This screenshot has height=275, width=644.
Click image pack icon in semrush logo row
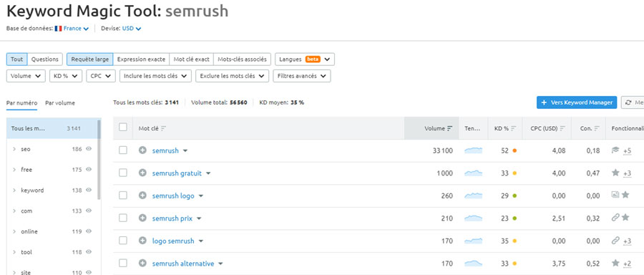coord(615,195)
